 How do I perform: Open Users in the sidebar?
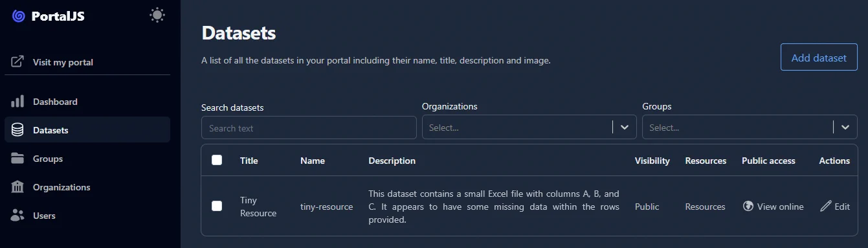pyautogui.click(x=87, y=216)
